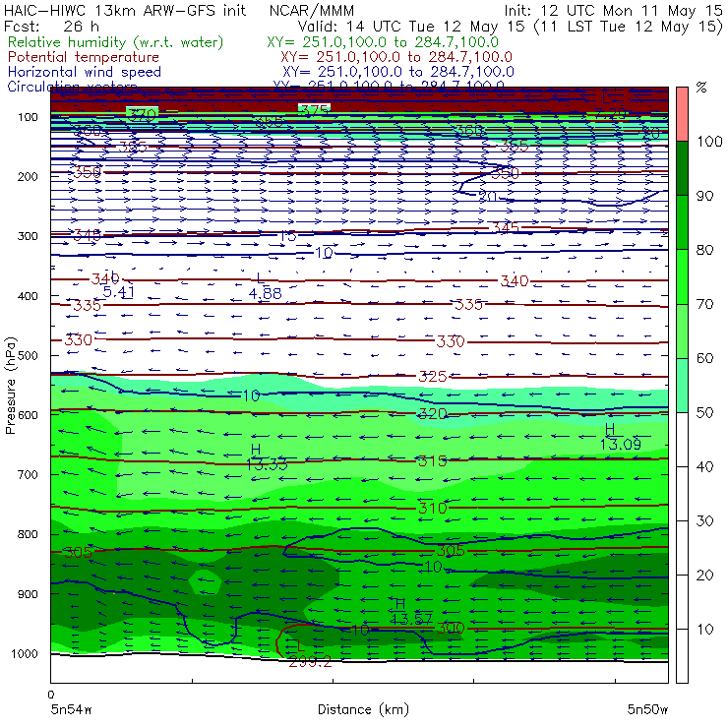Screen dimensions: 728x728
Task: Select the 80–90% green color bar segment
Action: coord(682,222)
